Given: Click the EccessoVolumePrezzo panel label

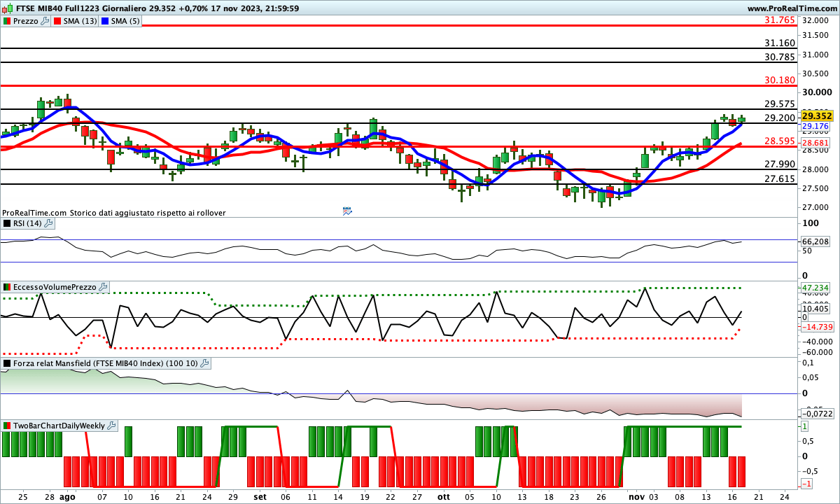Looking at the screenshot, I should click(53, 287).
